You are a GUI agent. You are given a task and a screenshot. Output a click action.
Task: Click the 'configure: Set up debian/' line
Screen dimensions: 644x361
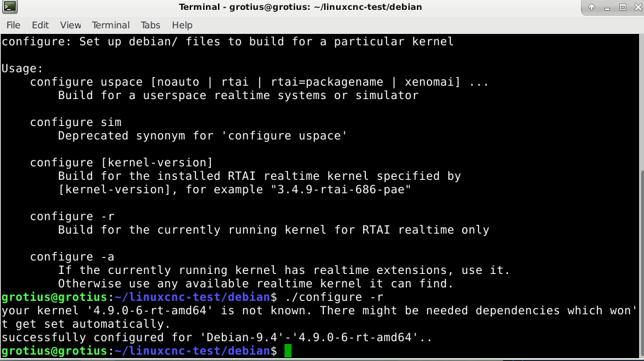(228, 42)
